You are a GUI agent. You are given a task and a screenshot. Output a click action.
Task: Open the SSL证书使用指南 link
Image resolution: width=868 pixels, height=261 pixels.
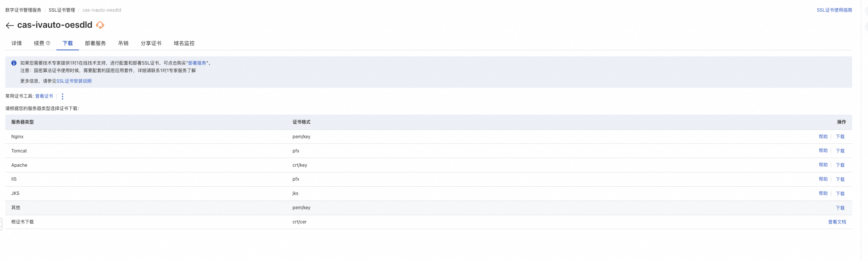click(834, 10)
